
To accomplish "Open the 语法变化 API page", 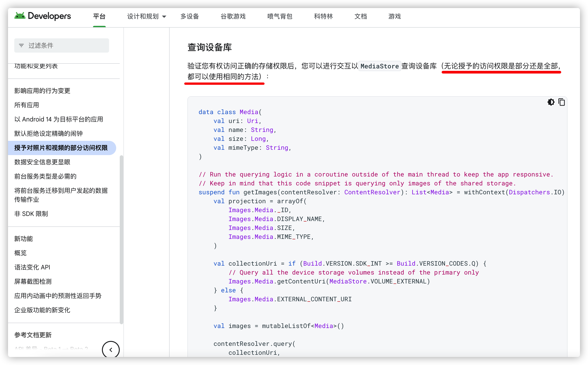I will click(x=32, y=267).
